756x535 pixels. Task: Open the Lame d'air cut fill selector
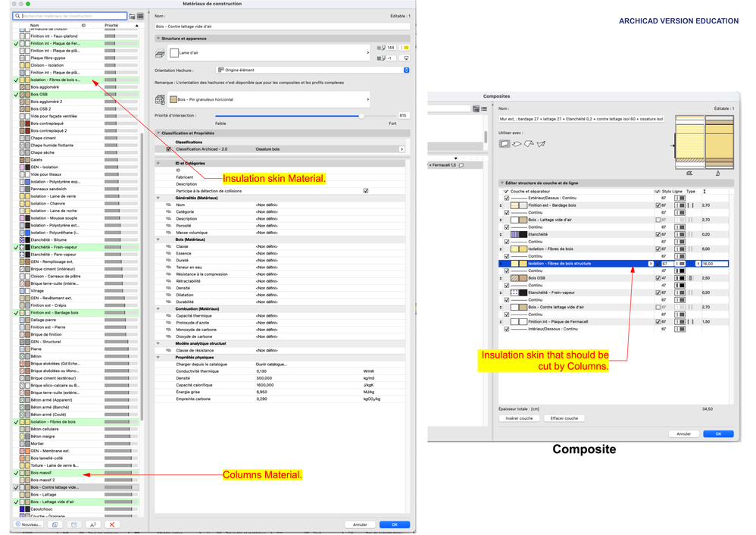point(269,52)
